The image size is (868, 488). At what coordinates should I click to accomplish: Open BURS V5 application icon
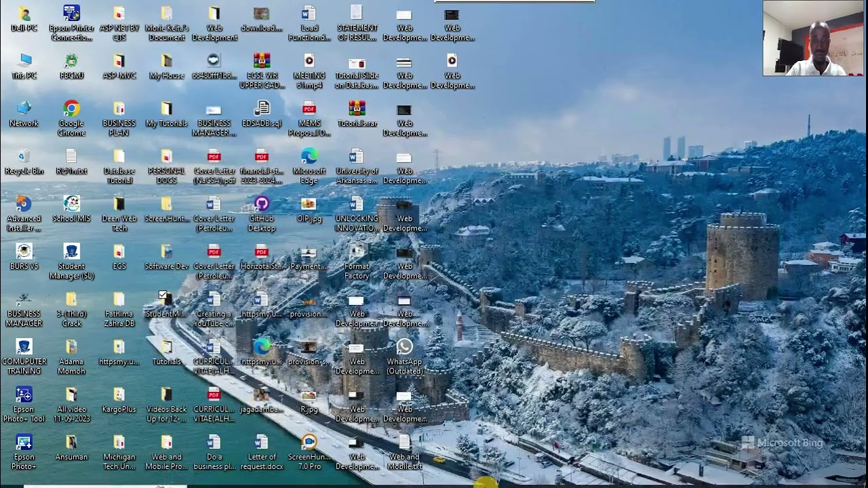[x=24, y=257]
